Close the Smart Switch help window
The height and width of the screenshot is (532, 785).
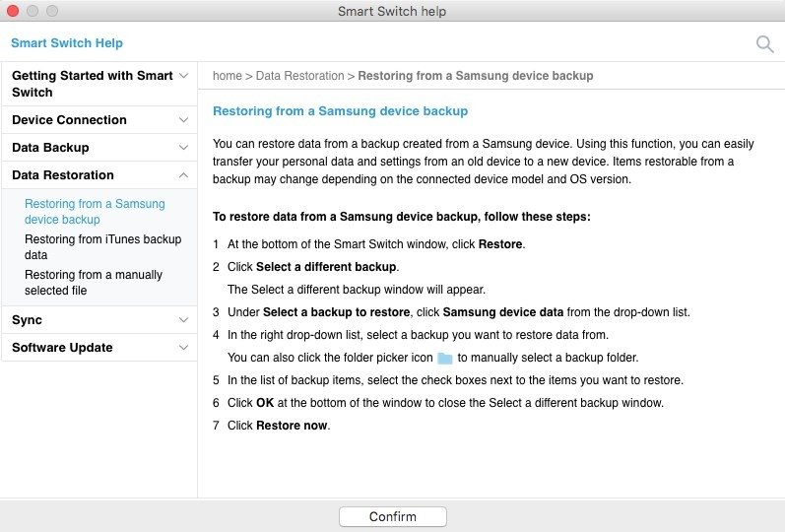coord(13,11)
